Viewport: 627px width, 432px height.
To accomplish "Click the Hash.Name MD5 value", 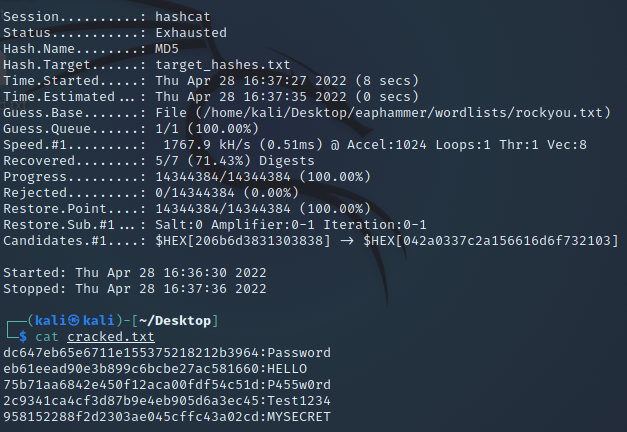I will tap(167, 49).
